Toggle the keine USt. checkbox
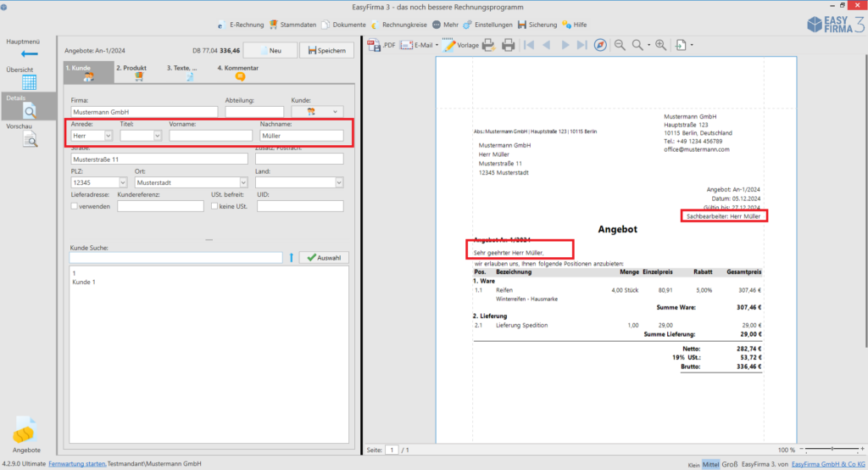 point(214,206)
